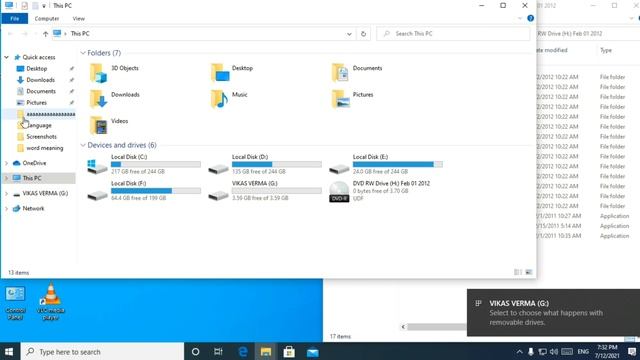Expand VIKAS VERMA (G:) in navigation pane
The image size is (640, 360).
pyautogui.click(x=7, y=193)
